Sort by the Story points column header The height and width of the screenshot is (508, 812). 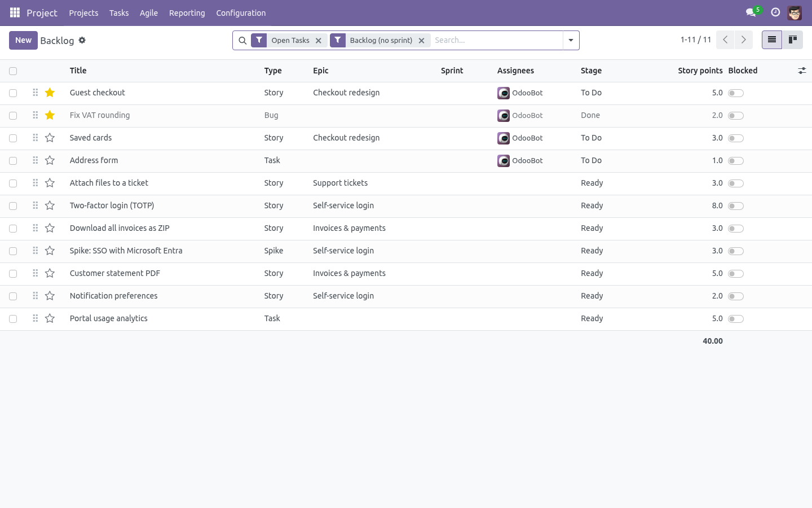tap(700, 71)
